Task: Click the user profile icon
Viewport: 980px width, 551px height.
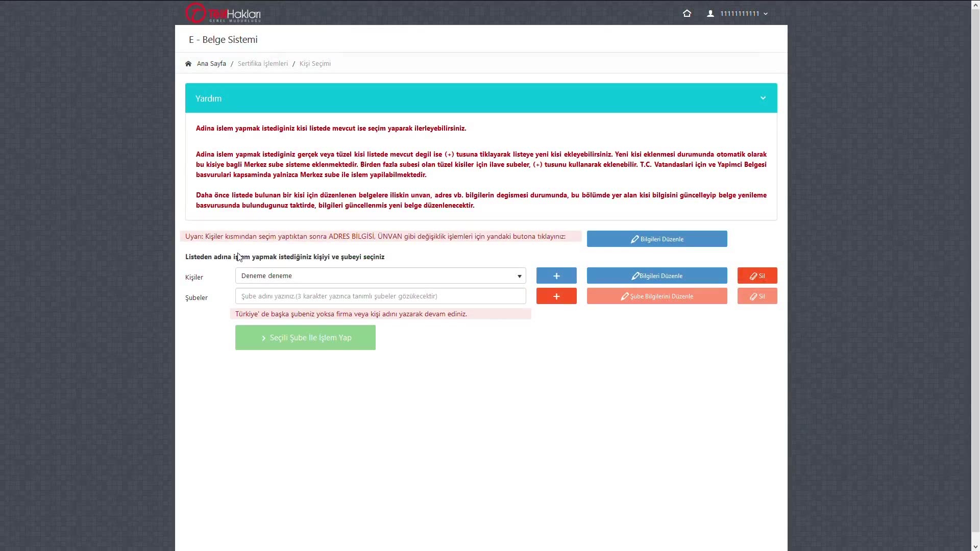Action: [x=710, y=14]
